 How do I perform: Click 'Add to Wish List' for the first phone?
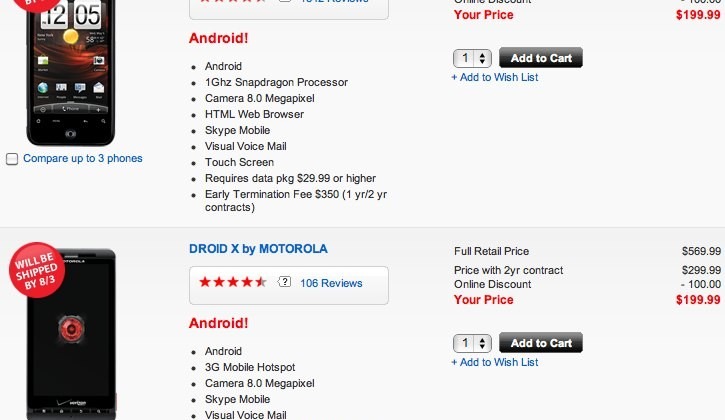pyautogui.click(x=495, y=77)
